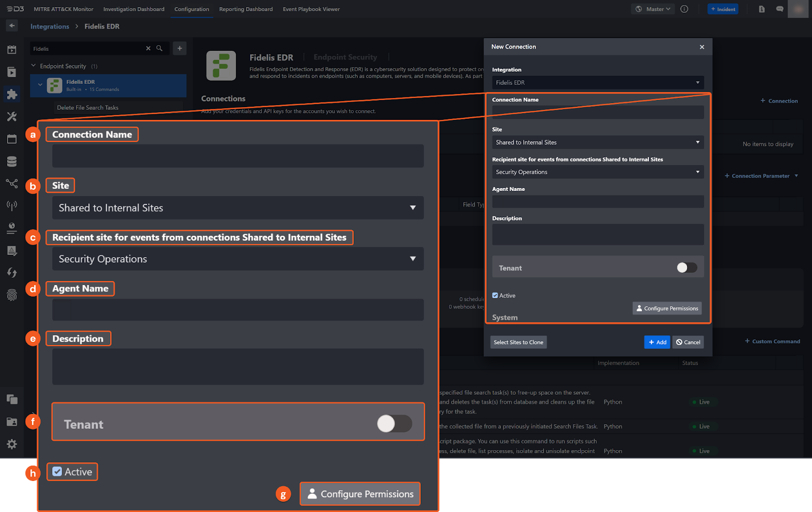Click Select Sites to Clone button
The height and width of the screenshot is (512, 812).
[518, 342]
